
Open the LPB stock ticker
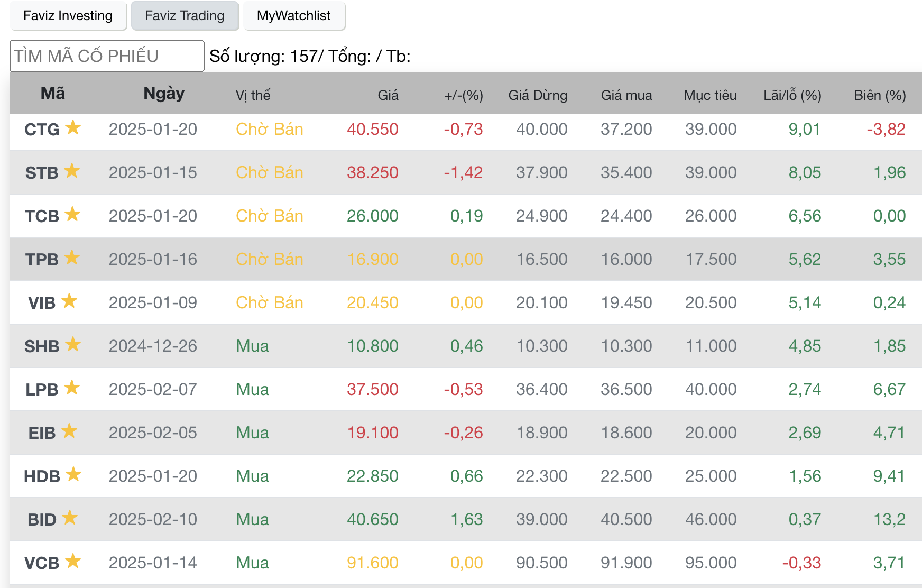42,390
